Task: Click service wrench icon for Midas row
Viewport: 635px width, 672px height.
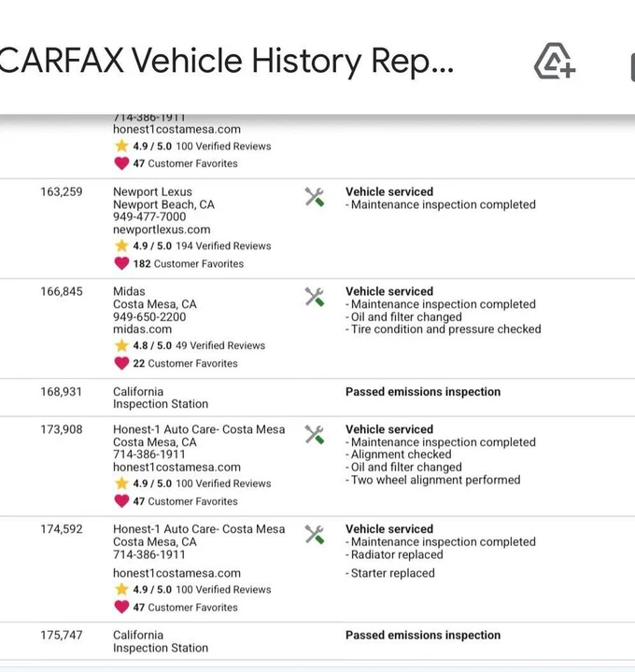Action: 315,297
